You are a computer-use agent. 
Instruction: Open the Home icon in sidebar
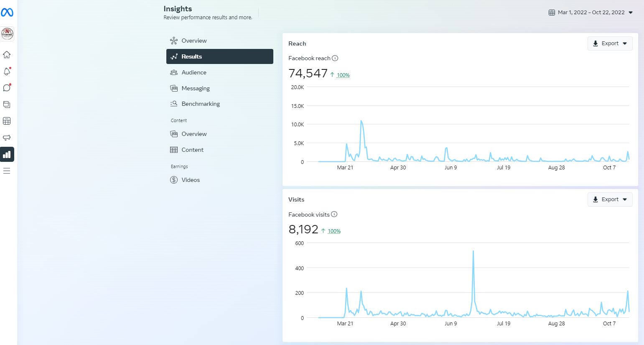pyautogui.click(x=7, y=55)
